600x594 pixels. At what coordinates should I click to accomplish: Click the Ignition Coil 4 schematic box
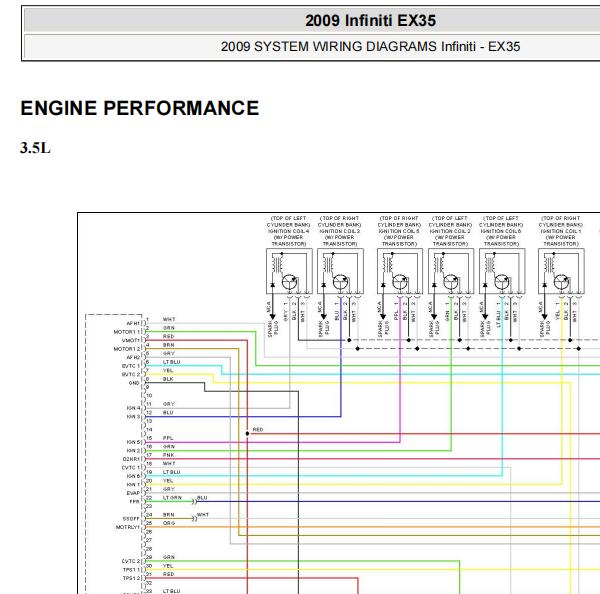289,271
